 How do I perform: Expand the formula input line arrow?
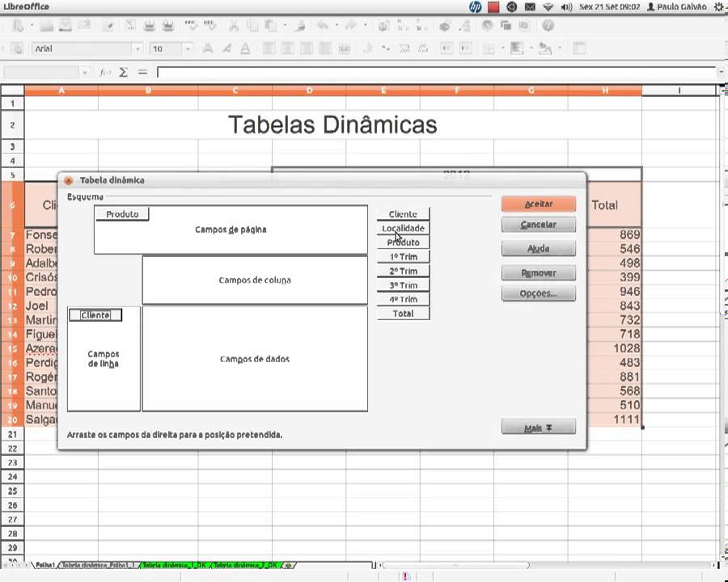point(721,73)
